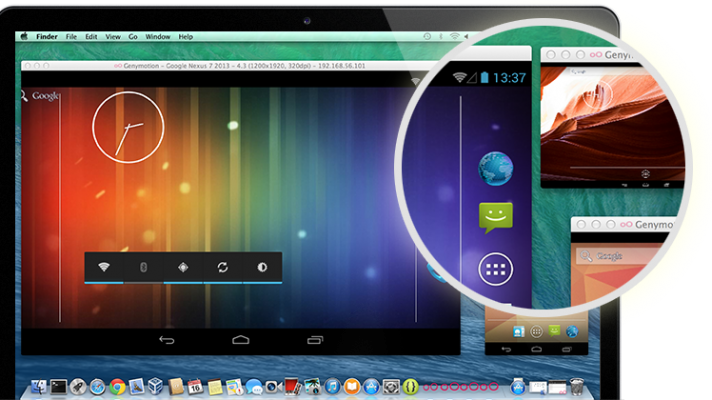Click the Bluetooth menu bar status icon
Screen dimensions: 712x400
click(x=440, y=36)
